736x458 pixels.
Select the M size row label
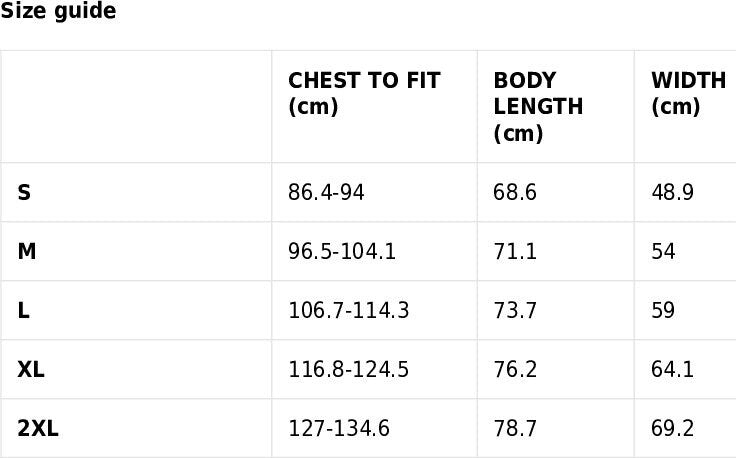pos(27,251)
